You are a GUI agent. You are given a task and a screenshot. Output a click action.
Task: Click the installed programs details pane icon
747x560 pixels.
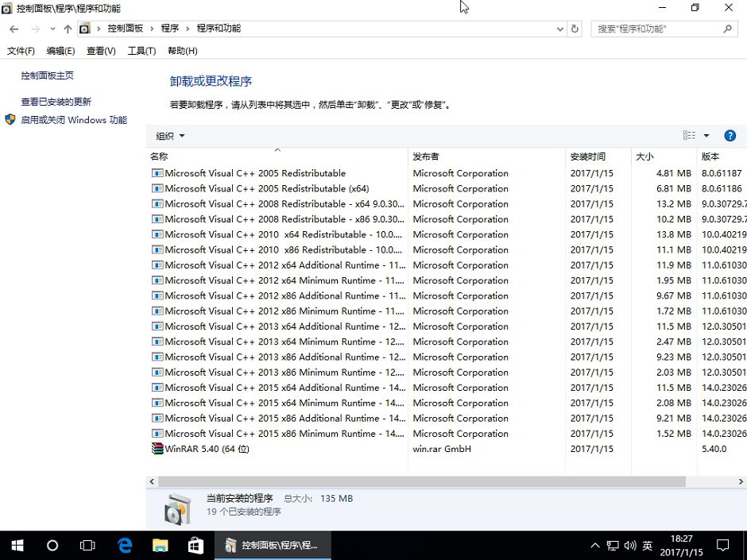coord(177,508)
